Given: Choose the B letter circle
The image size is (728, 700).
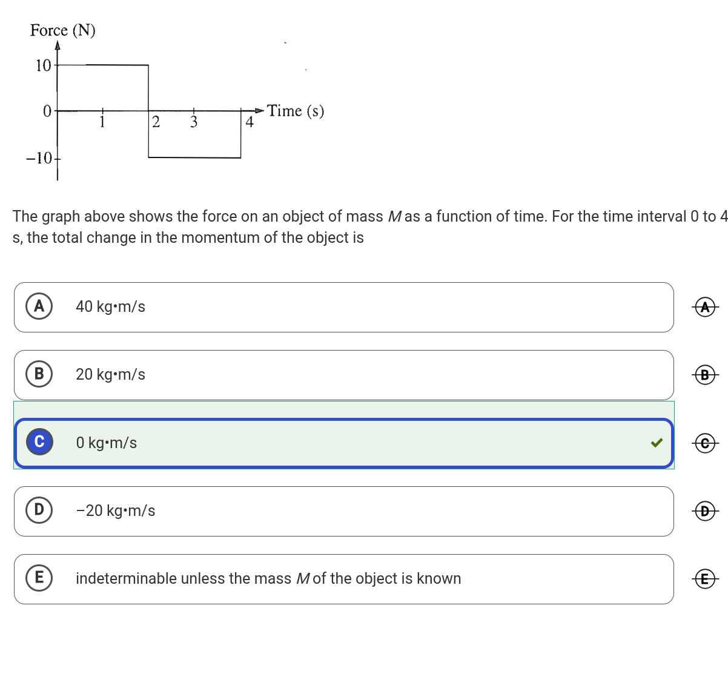Looking at the screenshot, I should pyautogui.click(x=39, y=374).
